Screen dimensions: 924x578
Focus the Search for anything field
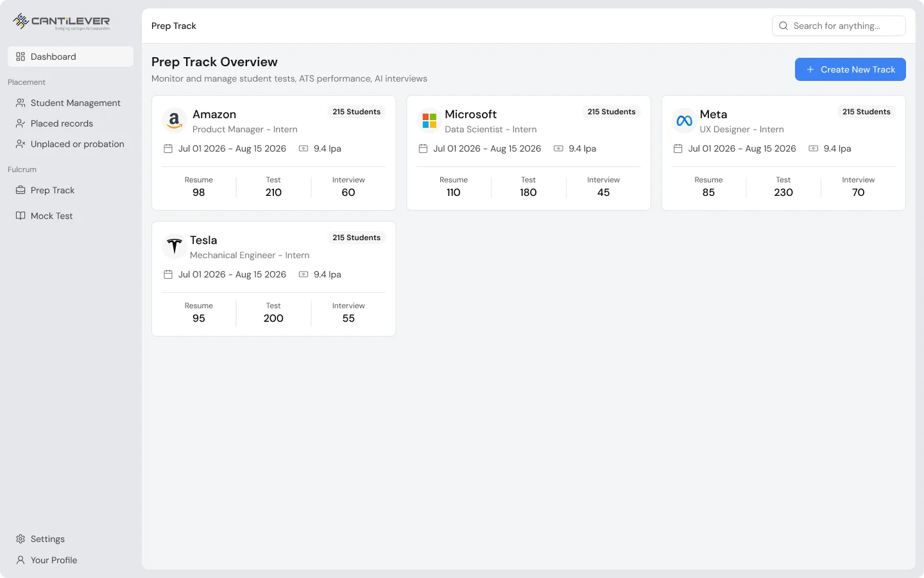point(839,26)
